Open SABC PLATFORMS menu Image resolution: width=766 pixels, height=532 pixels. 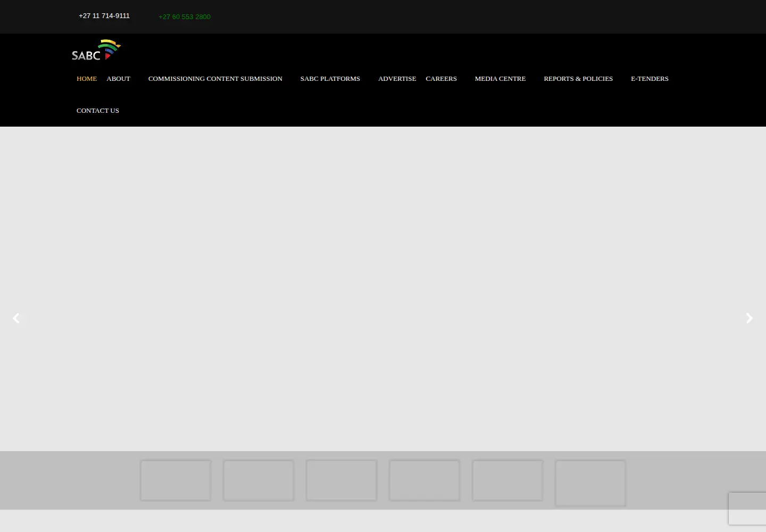point(330,79)
